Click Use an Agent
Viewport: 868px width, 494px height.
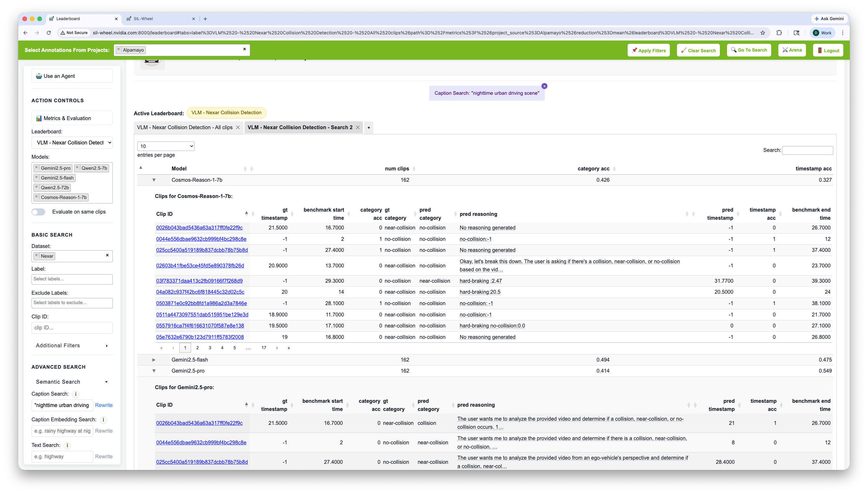pos(72,76)
